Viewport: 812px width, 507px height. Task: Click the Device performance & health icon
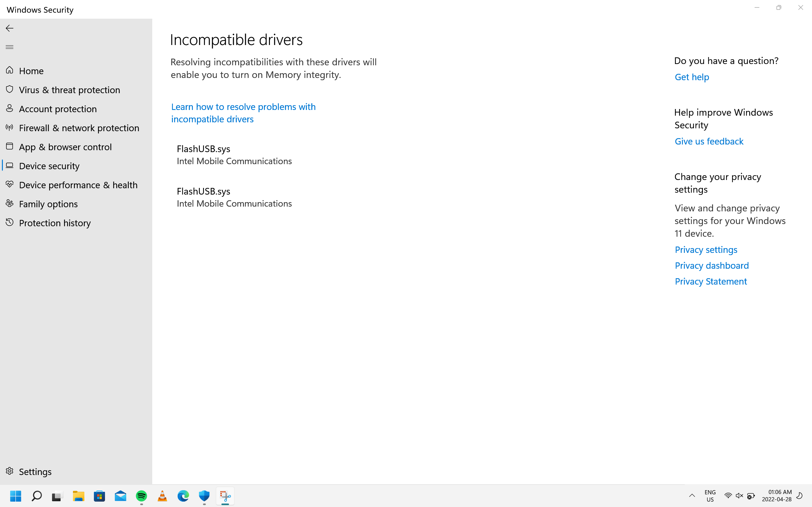9,184
